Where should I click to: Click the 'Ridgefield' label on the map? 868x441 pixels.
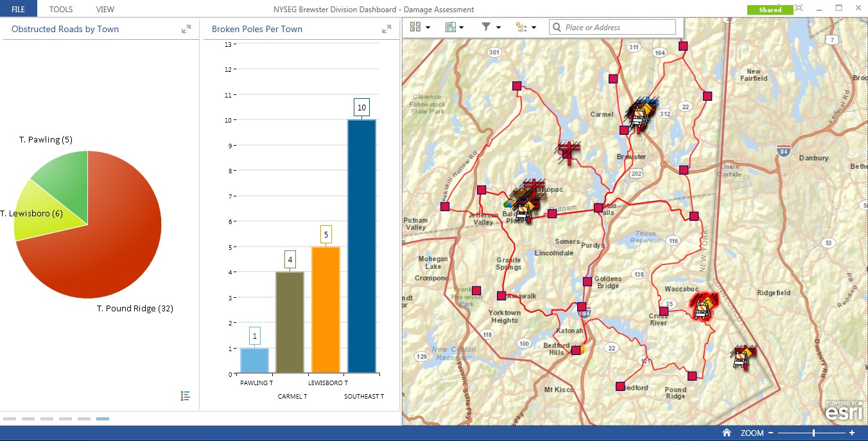coord(774,293)
